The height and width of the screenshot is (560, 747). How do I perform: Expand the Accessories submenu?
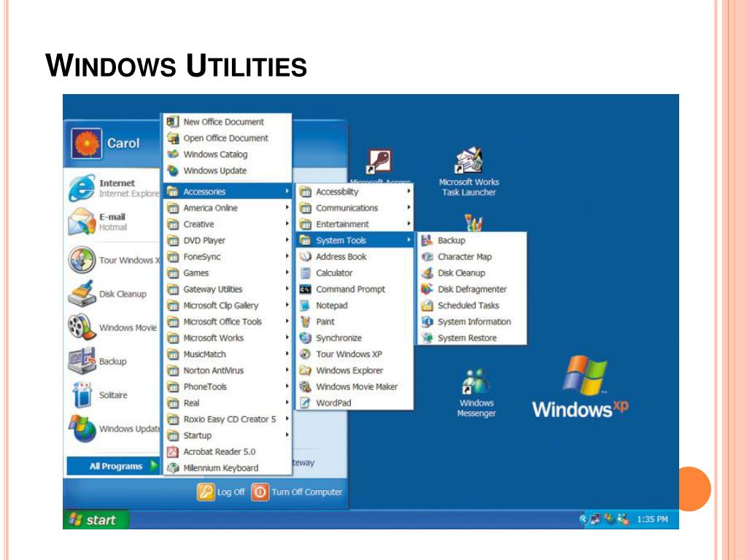(x=228, y=192)
